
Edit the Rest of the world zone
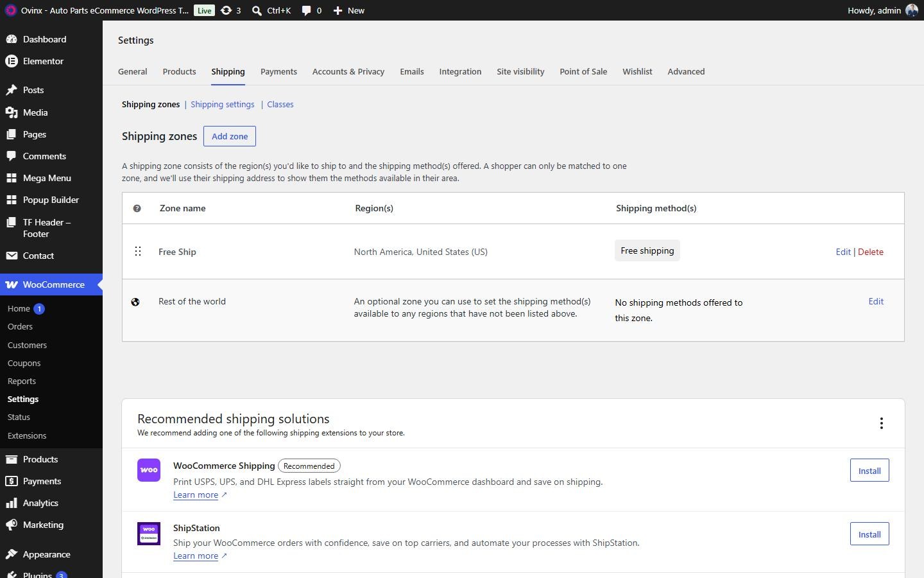(876, 301)
